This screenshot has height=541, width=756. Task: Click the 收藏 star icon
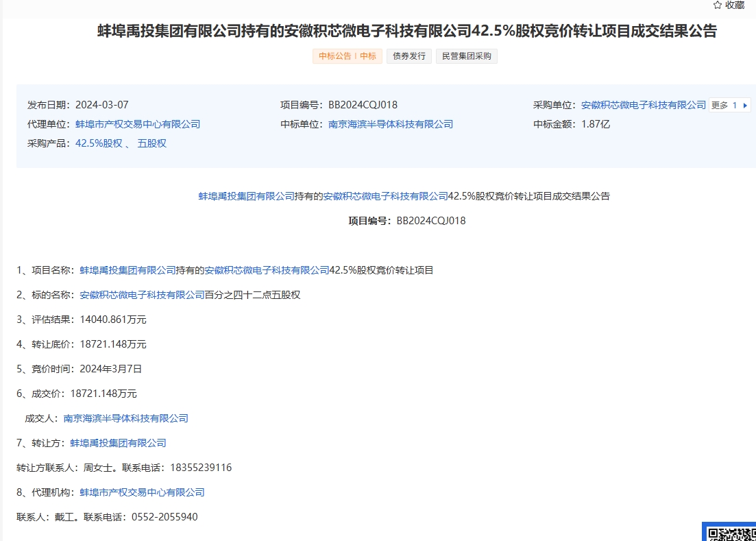[x=718, y=5]
